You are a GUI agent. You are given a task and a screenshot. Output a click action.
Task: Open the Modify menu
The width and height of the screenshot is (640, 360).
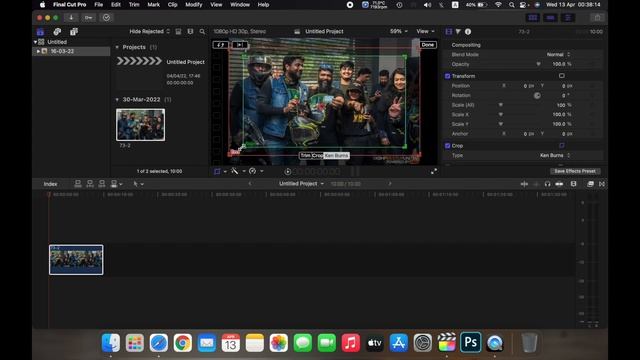click(193, 5)
